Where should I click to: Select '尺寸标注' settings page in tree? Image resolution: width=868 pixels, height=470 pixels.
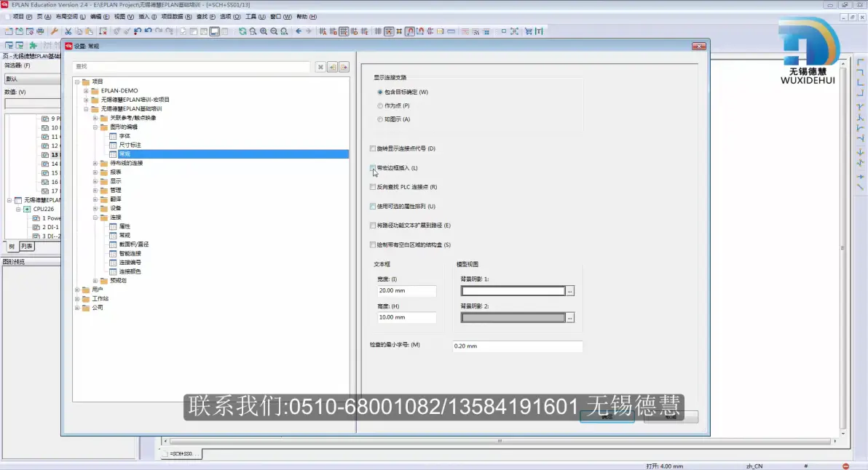(x=130, y=145)
